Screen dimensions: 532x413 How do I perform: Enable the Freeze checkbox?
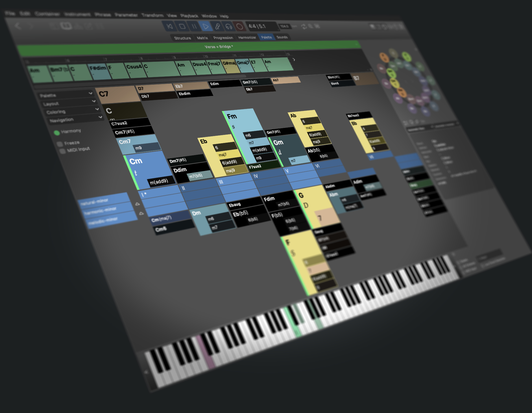tap(60, 144)
